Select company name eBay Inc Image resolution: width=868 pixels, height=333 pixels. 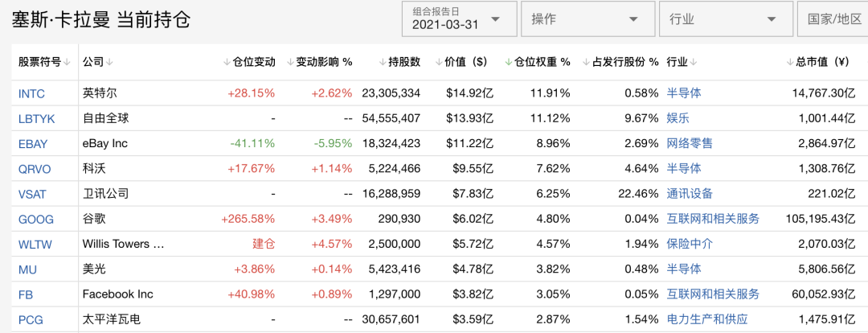[105, 143]
